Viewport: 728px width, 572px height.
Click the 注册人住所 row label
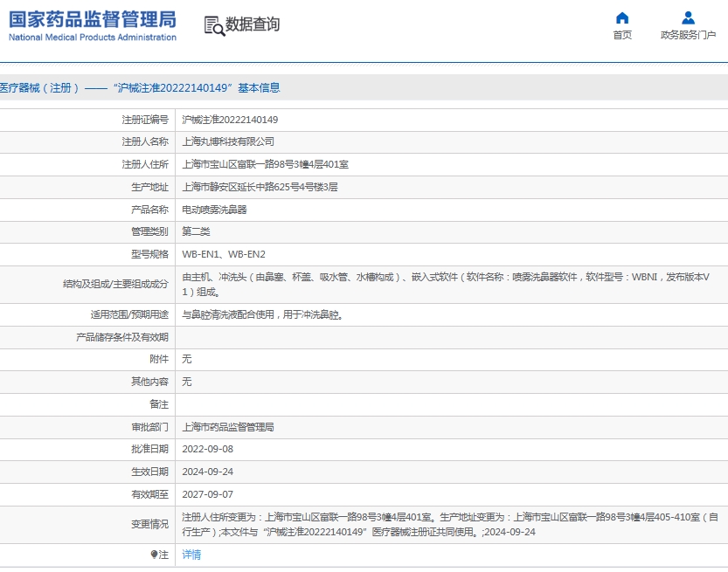145,164
